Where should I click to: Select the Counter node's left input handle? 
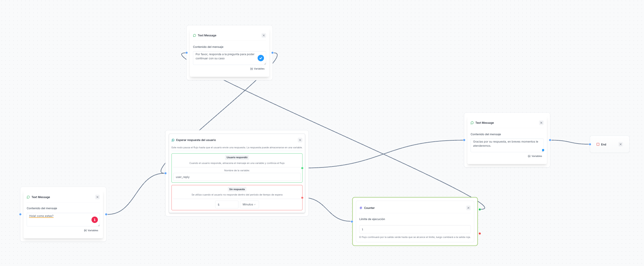[352, 222]
